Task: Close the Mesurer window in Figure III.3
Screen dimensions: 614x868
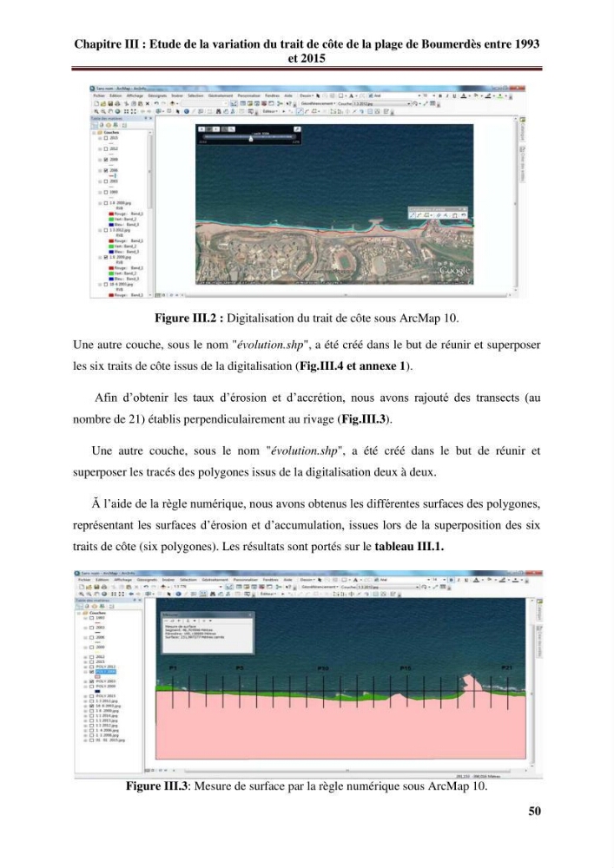Action: tap(250, 615)
